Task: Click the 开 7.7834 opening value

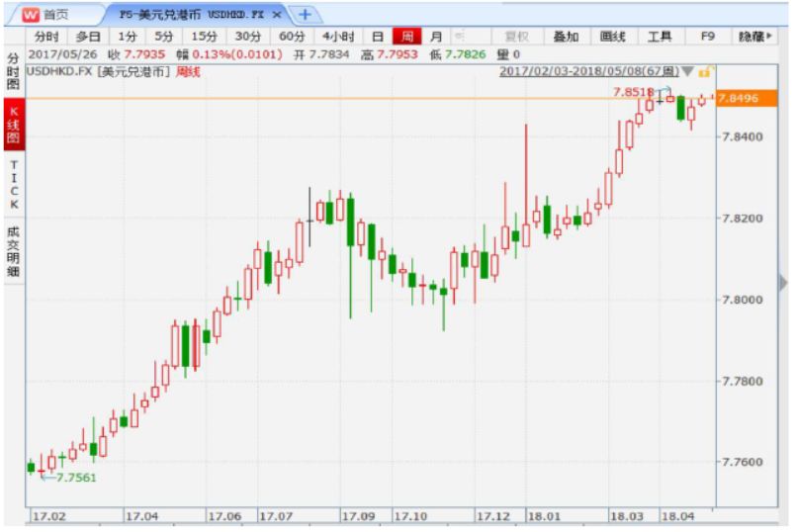Action: [321, 54]
